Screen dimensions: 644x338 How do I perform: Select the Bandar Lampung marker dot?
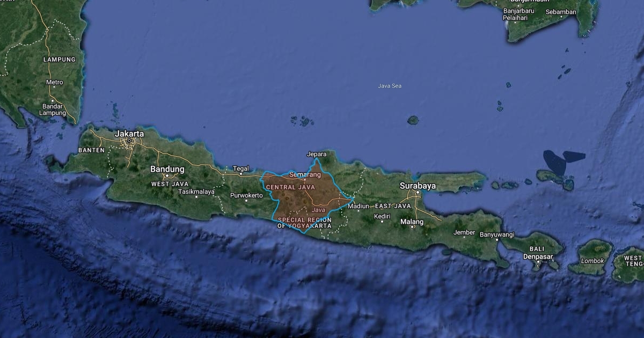(x=53, y=101)
